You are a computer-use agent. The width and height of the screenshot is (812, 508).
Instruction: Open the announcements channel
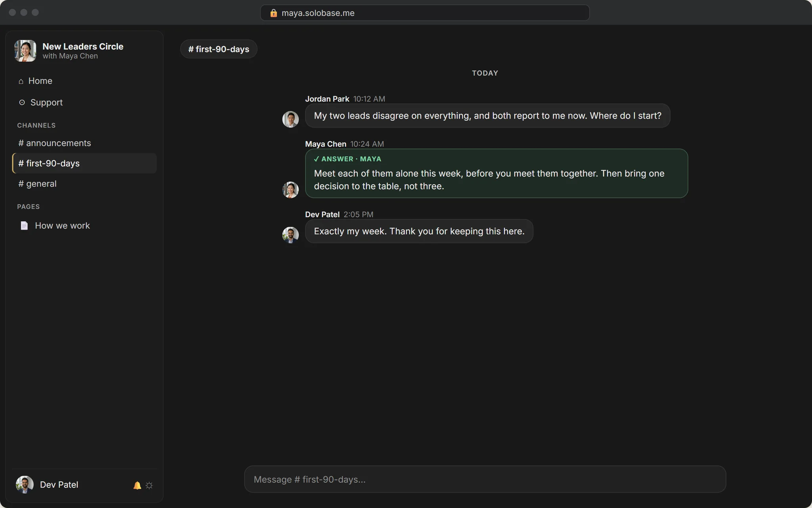84,143
